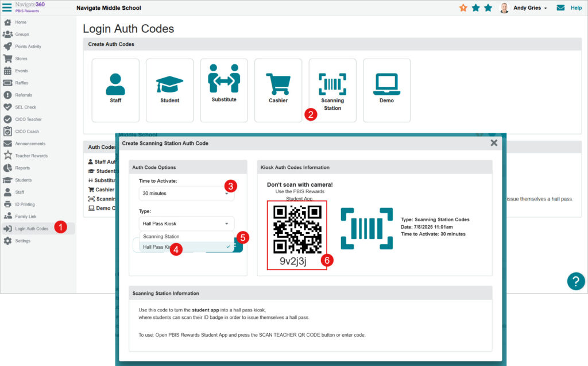Click "Type: Scanning Station Codes" text
588x366 pixels.
point(435,219)
